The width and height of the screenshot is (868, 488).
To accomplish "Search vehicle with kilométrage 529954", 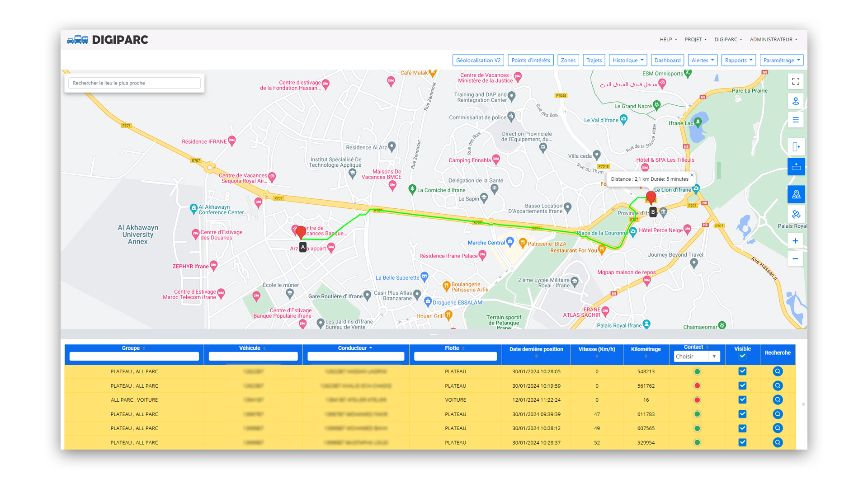I will coord(778,442).
